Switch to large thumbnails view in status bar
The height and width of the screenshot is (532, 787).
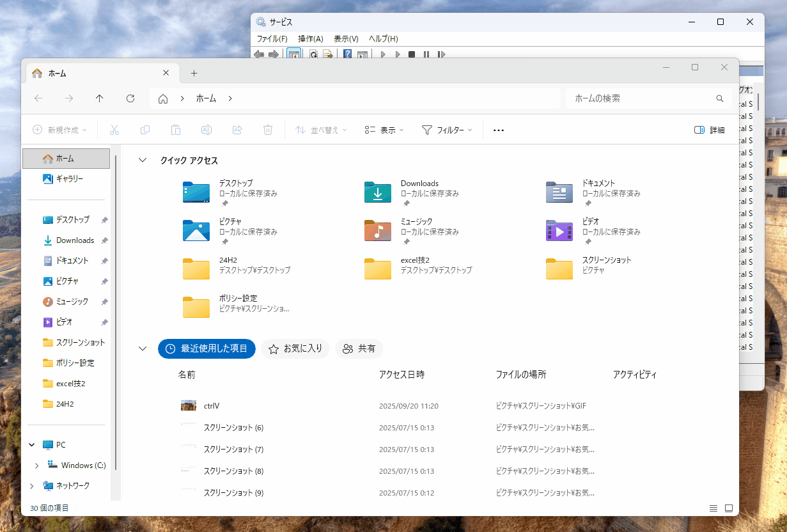[729, 508]
